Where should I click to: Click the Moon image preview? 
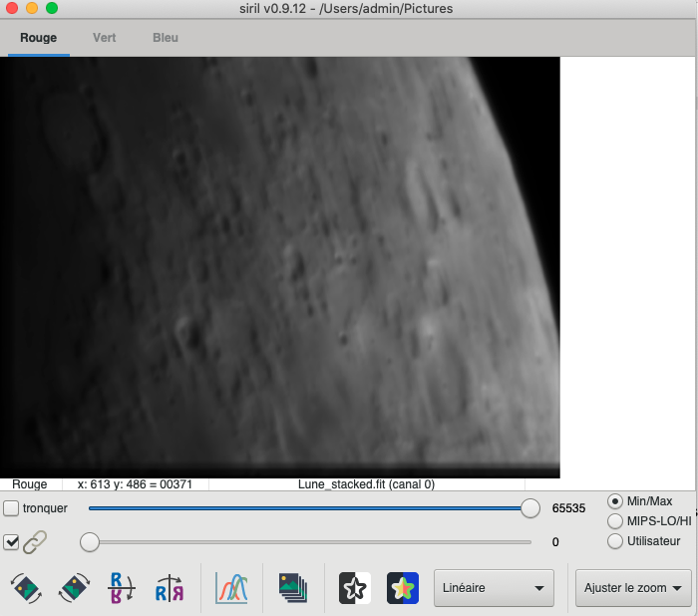(x=280, y=267)
